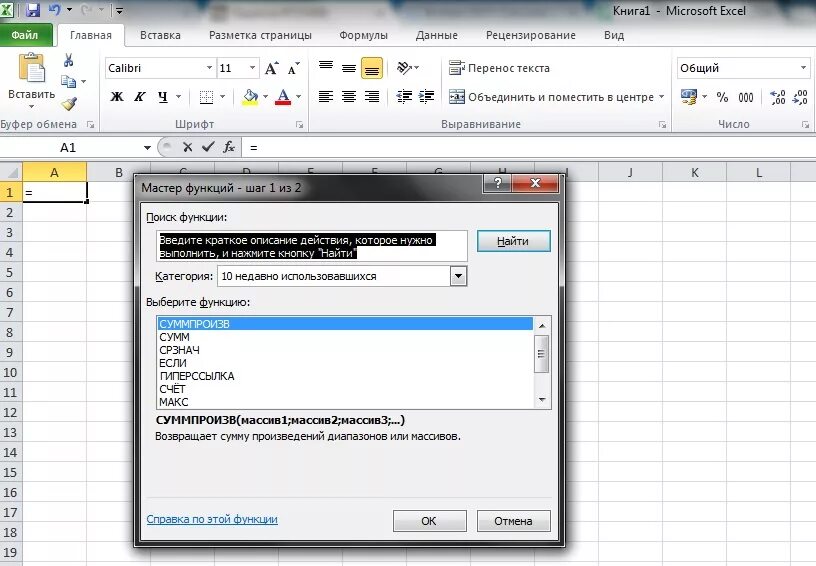The image size is (816, 566).
Task: Click the dialog help question mark button
Action: [x=498, y=183]
